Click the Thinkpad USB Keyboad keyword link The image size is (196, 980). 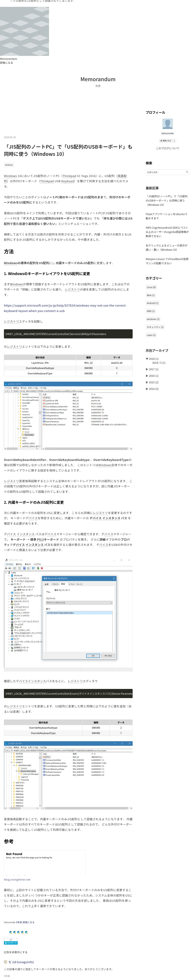[57, 181]
